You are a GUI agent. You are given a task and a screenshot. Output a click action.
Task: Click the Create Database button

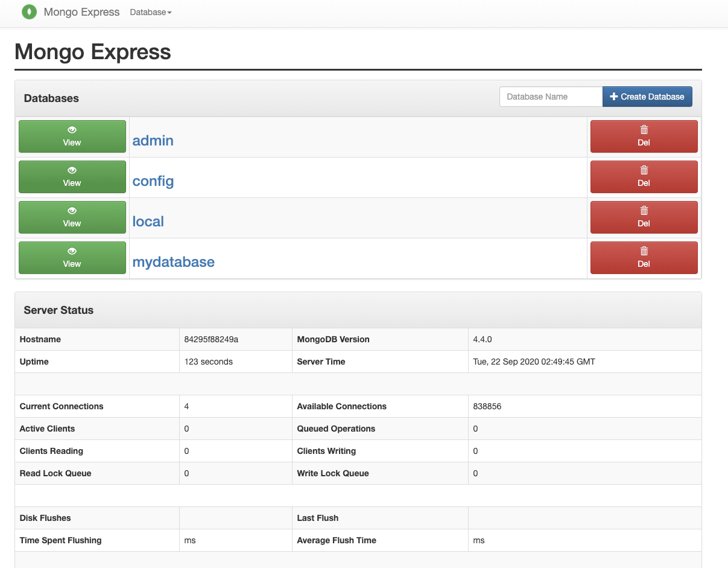(x=647, y=97)
